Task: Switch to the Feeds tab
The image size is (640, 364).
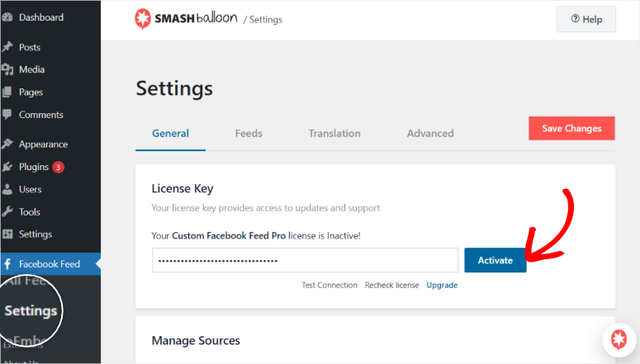Action: click(x=249, y=134)
